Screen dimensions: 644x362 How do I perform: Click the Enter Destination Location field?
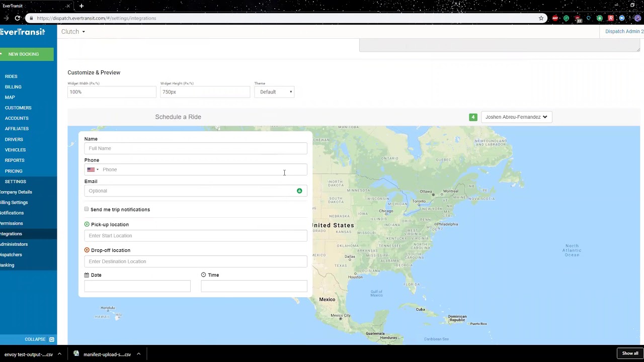(x=196, y=261)
